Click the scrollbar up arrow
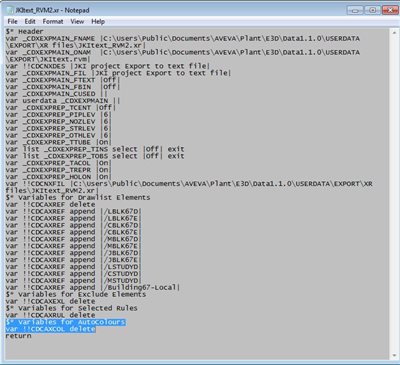400x365 pixels. pyautogui.click(x=394, y=33)
